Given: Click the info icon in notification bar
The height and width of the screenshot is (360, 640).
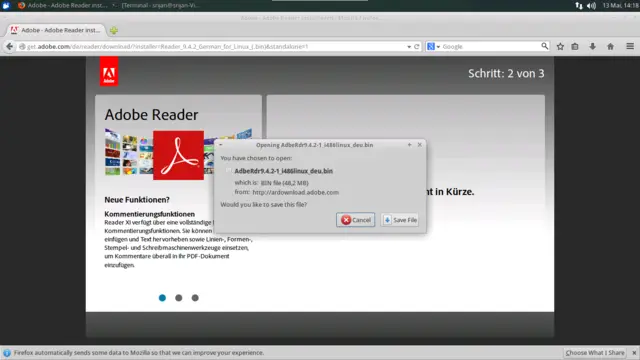Looking at the screenshot, I should pyautogui.click(x=7, y=353).
